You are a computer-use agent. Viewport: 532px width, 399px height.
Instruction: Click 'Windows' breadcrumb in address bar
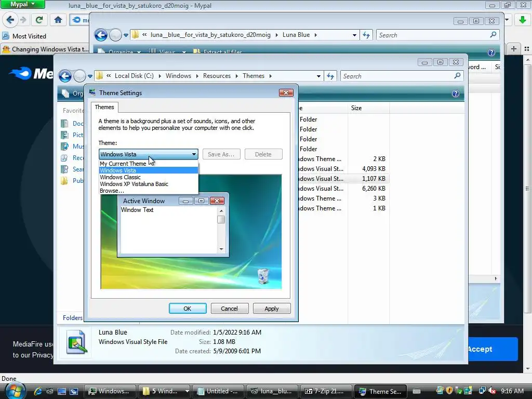coord(179,76)
